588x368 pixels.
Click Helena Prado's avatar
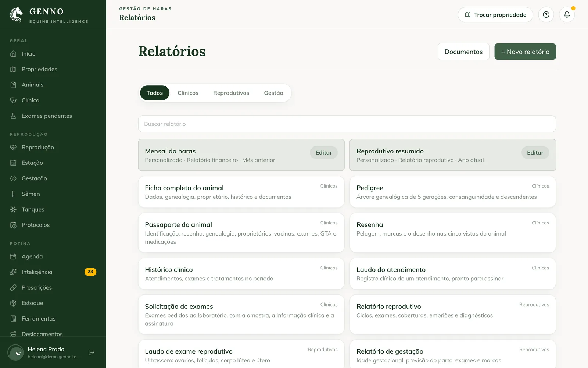pos(16,353)
